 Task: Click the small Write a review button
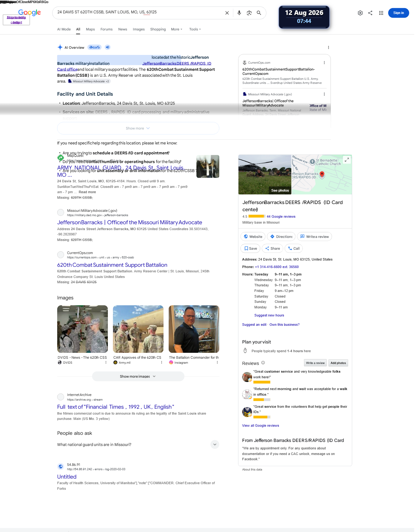click(315, 363)
